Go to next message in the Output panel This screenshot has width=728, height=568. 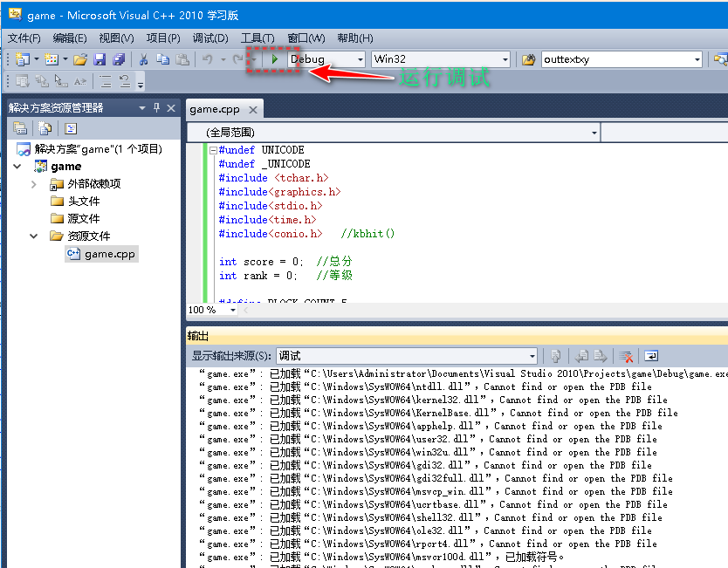coord(601,356)
